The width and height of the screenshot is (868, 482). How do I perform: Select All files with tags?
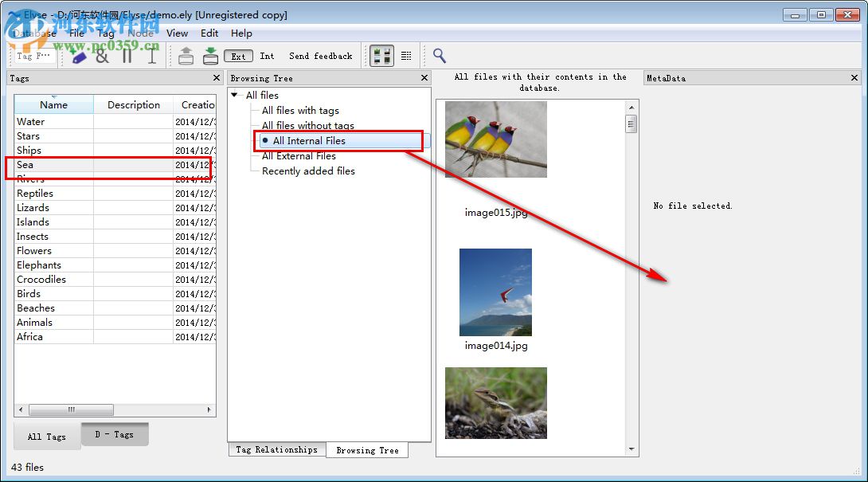[300, 111]
